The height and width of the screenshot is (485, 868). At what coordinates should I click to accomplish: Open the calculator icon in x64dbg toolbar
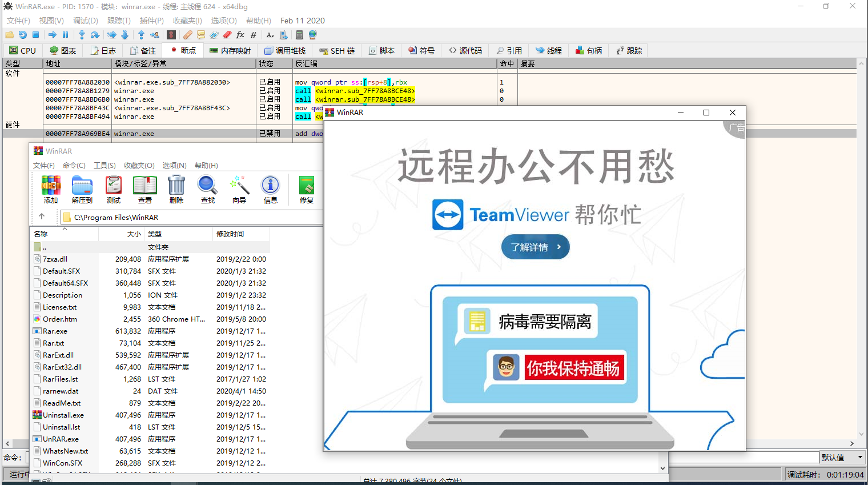299,35
